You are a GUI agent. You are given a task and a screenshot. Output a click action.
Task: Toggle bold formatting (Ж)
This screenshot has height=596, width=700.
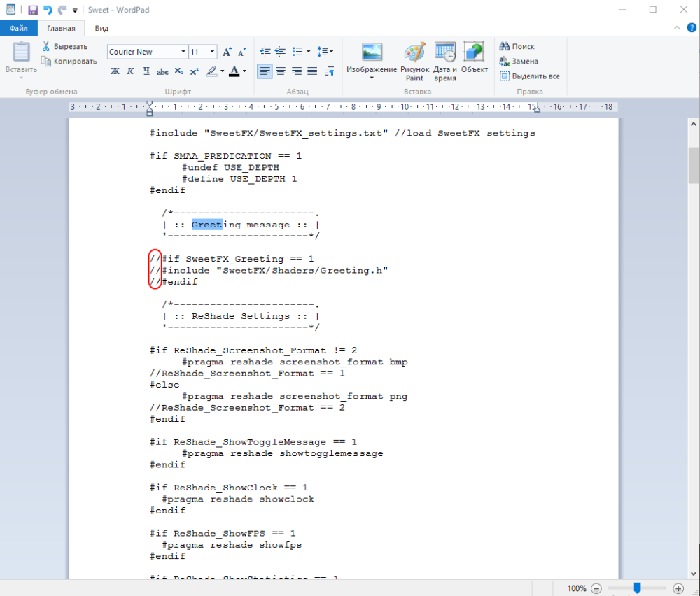pyautogui.click(x=115, y=71)
